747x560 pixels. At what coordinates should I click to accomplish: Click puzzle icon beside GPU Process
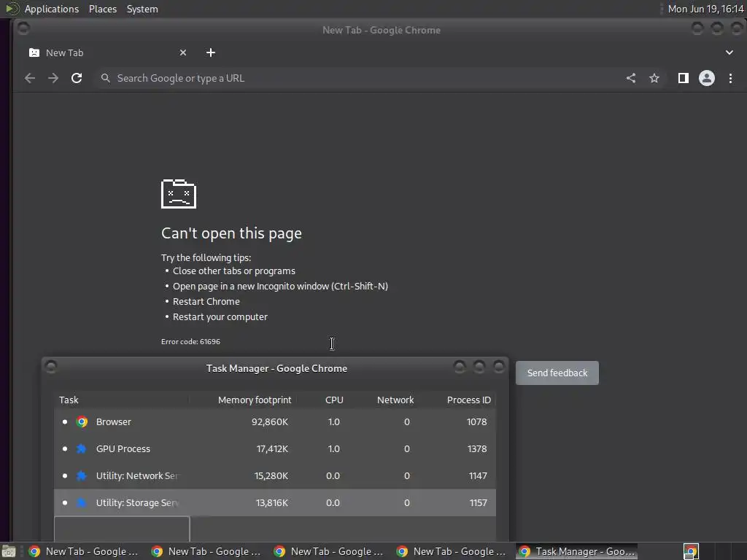pyautogui.click(x=82, y=448)
